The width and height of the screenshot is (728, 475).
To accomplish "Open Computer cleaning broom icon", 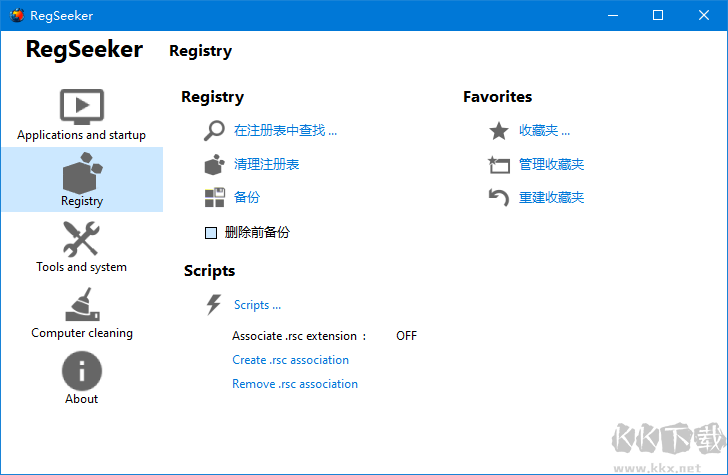I will pos(82,305).
